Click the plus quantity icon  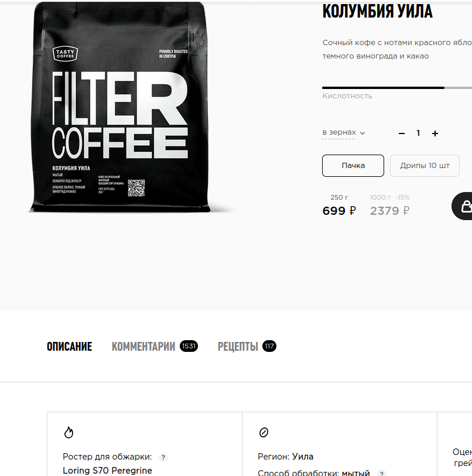435,133
